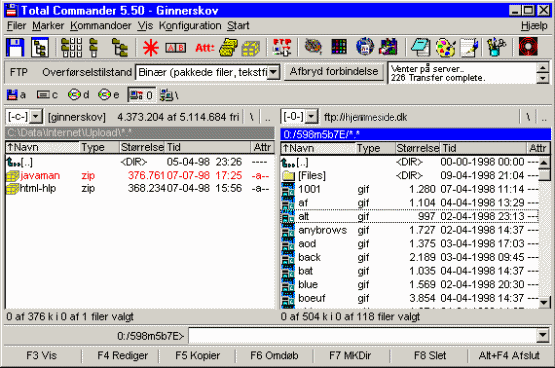Switch to hard drive c
555x368 pixels.
click(x=47, y=95)
